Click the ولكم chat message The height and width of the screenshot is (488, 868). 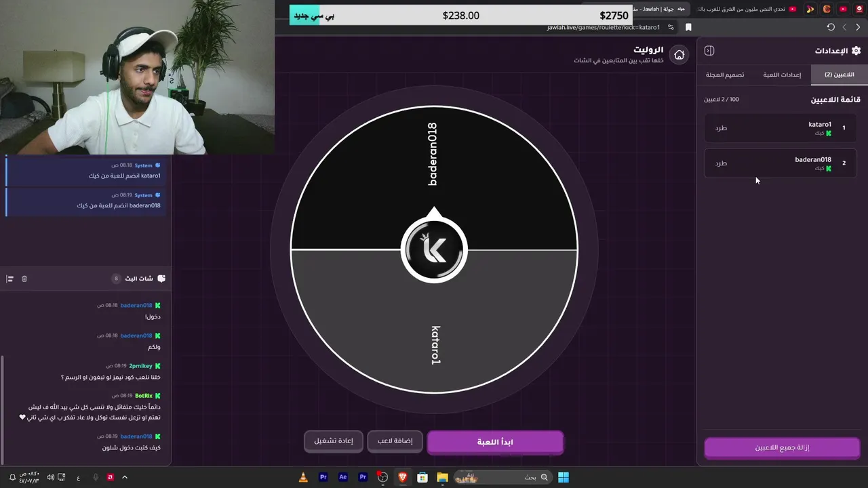(x=154, y=347)
